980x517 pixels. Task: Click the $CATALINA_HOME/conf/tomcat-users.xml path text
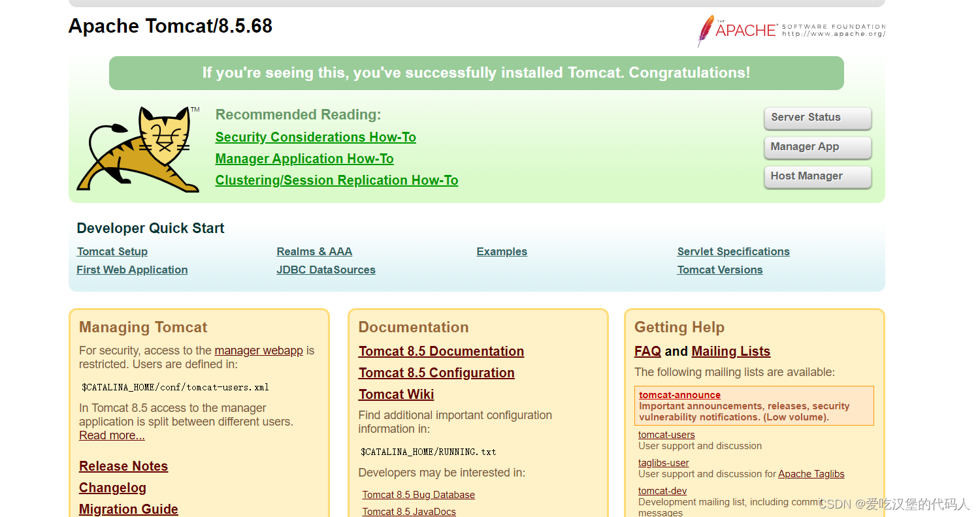pyautogui.click(x=175, y=387)
